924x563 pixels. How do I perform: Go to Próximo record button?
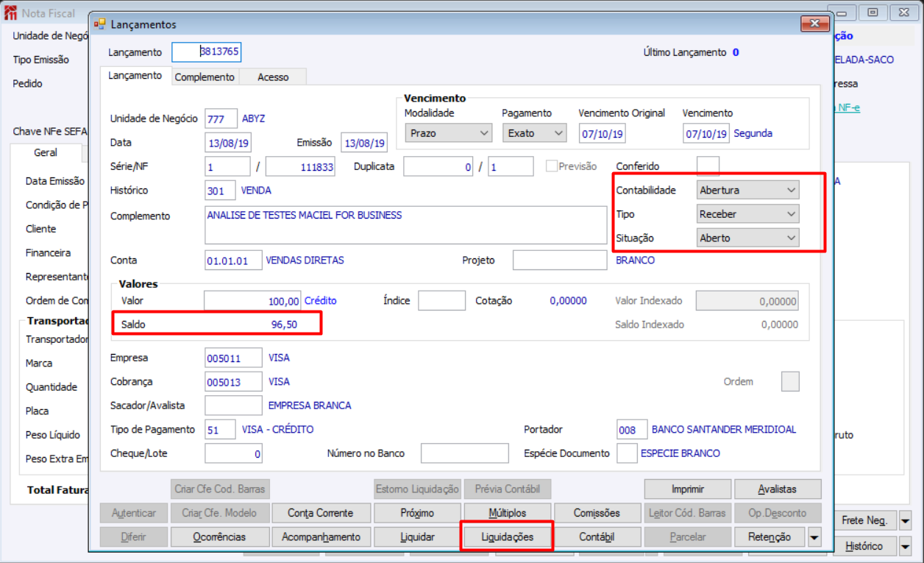[x=417, y=513]
